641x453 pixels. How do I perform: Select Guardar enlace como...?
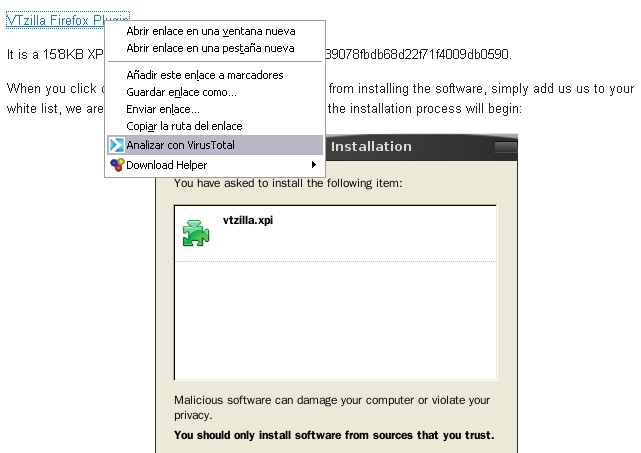(x=215, y=92)
